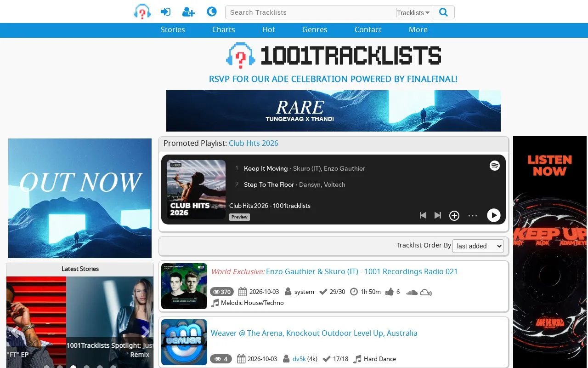Open the Tracklists search type dropdown
The width and height of the screenshot is (588, 368).
click(x=413, y=13)
